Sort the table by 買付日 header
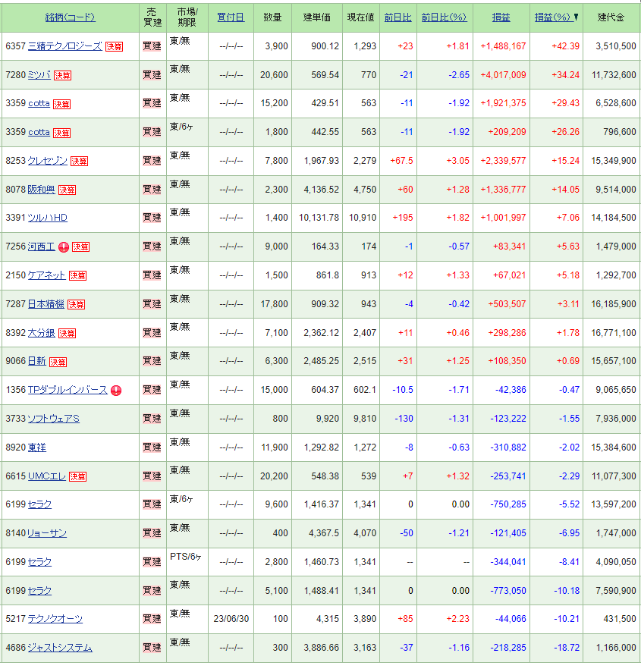 [x=231, y=17]
